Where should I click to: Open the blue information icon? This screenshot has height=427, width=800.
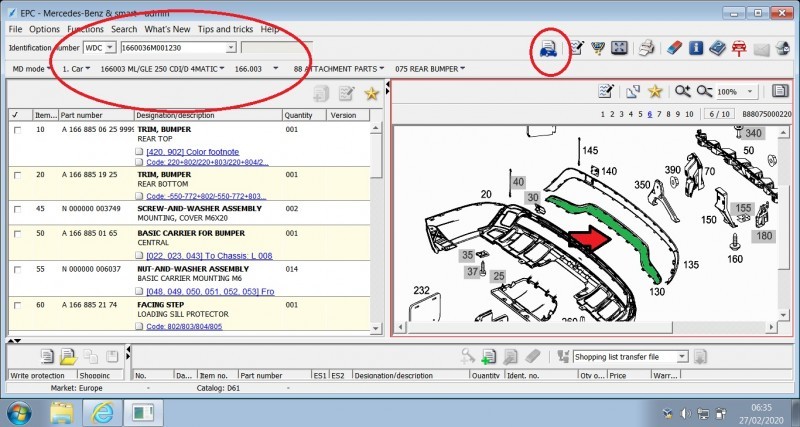click(x=695, y=48)
